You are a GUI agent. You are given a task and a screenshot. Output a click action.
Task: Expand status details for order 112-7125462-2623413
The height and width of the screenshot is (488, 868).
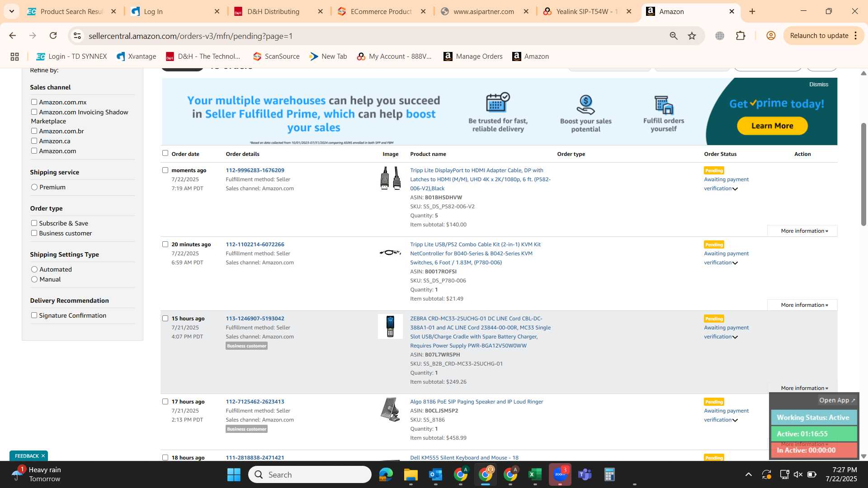point(735,420)
